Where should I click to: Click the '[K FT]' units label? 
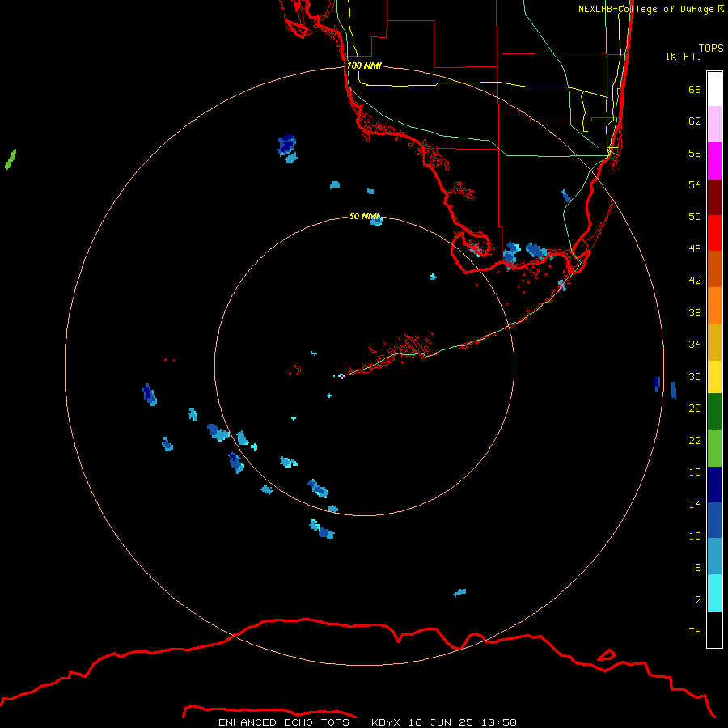(x=684, y=56)
